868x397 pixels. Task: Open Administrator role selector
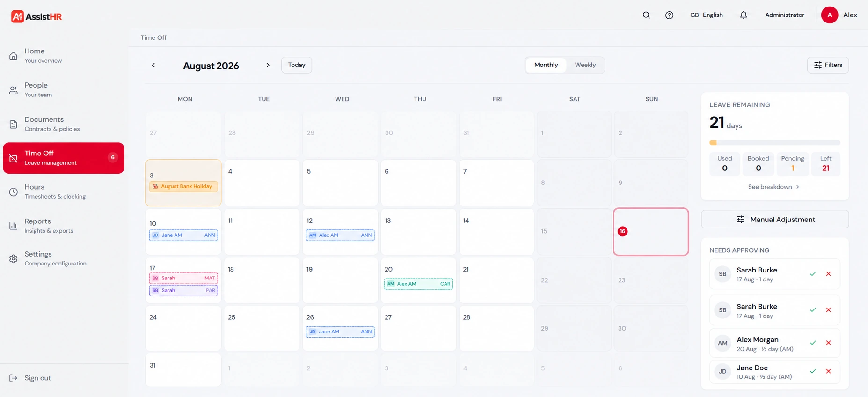(x=785, y=15)
